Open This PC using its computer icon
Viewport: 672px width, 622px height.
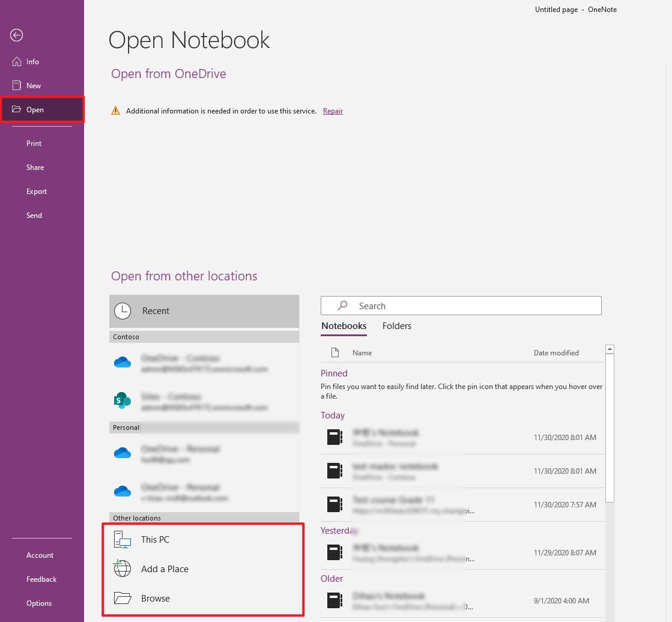click(x=123, y=539)
